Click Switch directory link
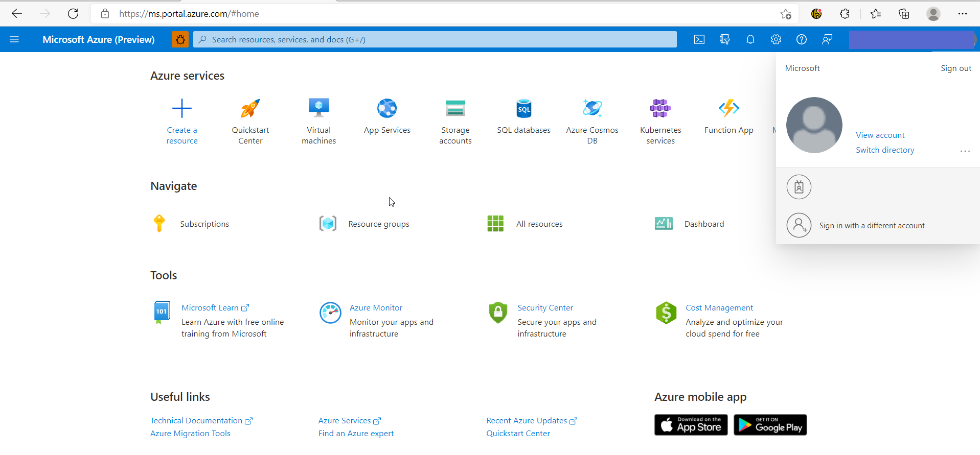Viewport: 980px width, 455px height. point(885,150)
